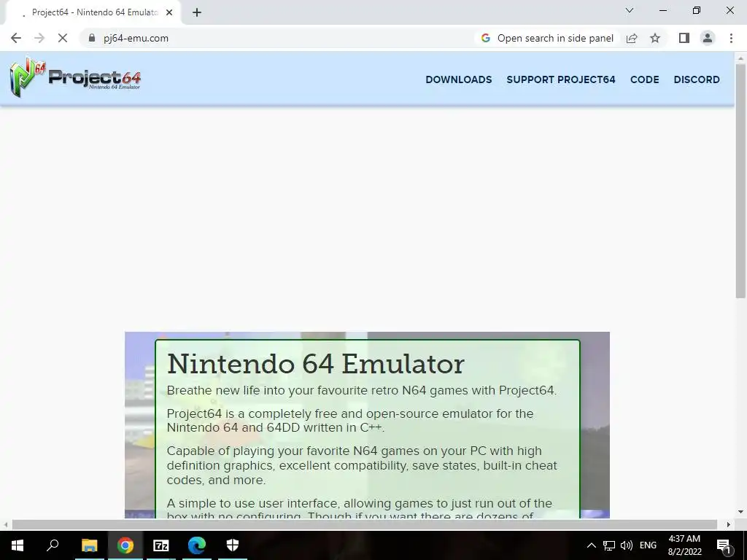The height and width of the screenshot is (560, 747).
Task: Click the 'Project64 is a completely free' paragraph
Action: pyautogui.click(x=350, y=421)
